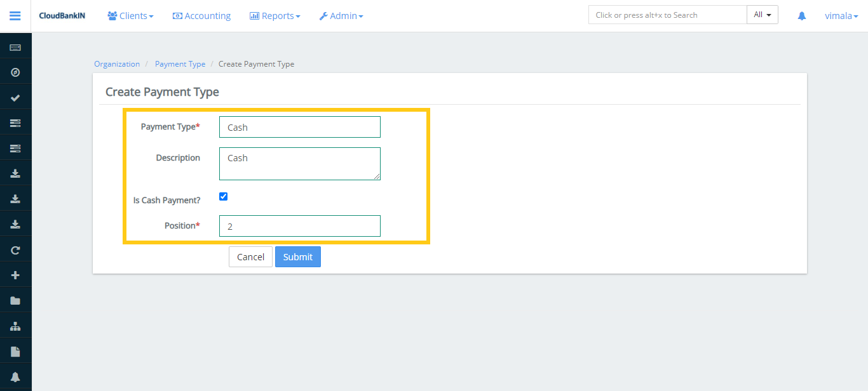Expand the vimala user menu
The height and width of the screenshot is (391, 868).
click(x=841, y=15)
